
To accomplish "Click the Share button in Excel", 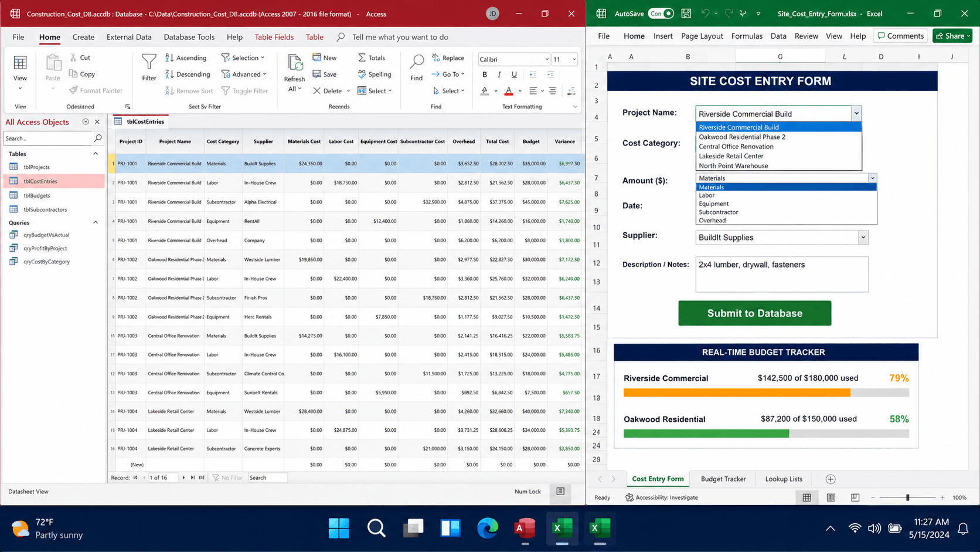I will coord(952,36).
